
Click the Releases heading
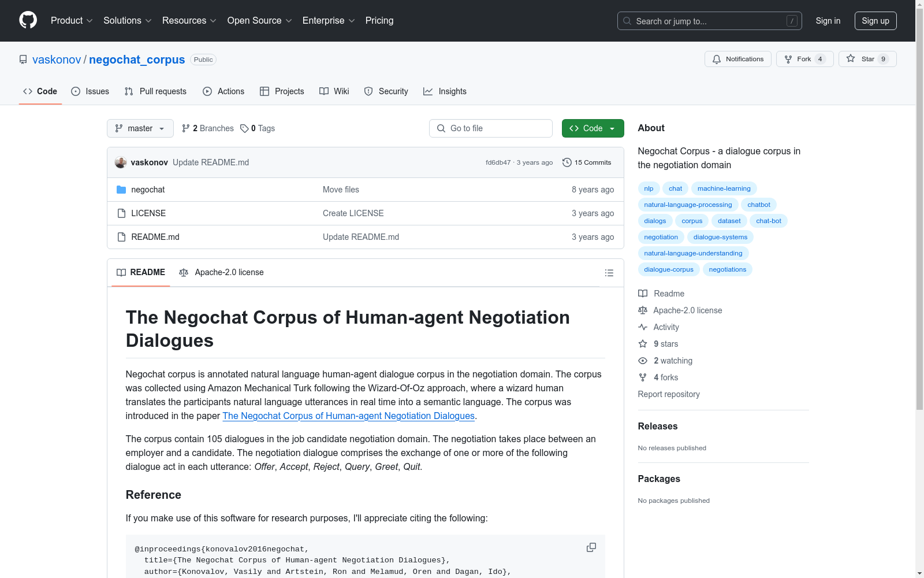(x=658, y=426)
